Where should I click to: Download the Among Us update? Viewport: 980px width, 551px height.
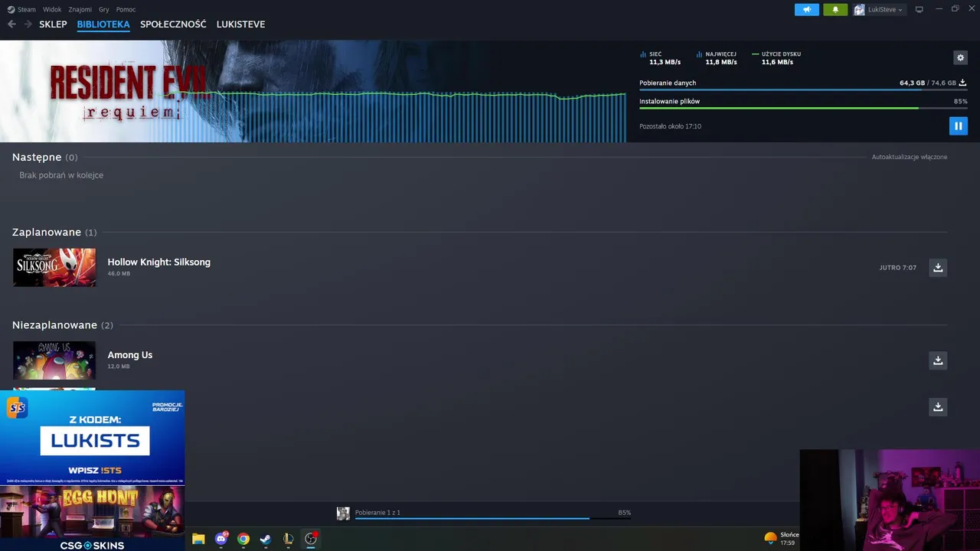(x=938, y=360)
